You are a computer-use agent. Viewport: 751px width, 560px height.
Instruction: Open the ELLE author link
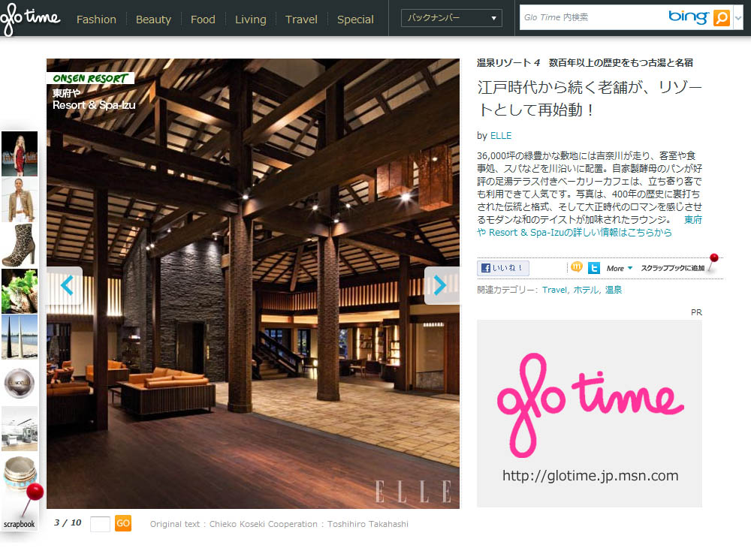click(x=501, y=135)
